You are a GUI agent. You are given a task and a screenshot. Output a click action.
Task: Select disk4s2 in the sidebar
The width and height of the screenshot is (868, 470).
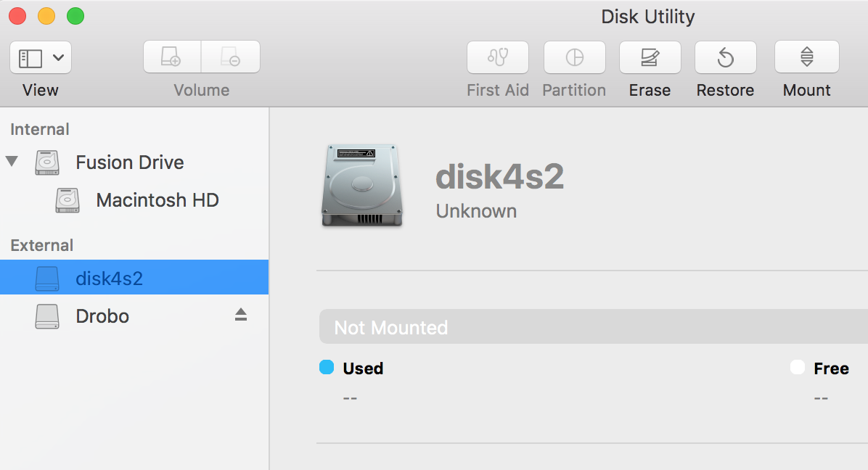pos(109,278)
